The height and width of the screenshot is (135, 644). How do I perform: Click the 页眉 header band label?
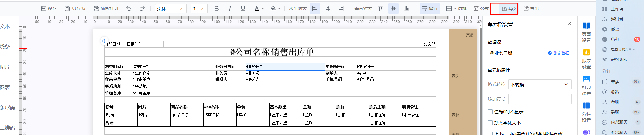[470, 35]
